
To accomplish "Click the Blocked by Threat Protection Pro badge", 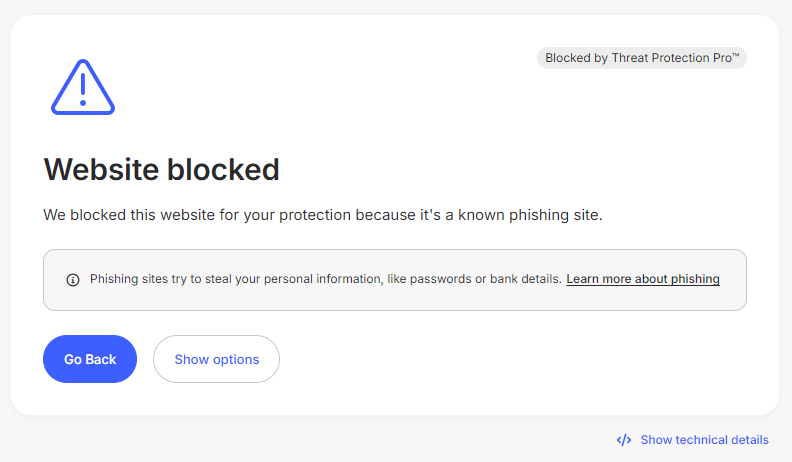I will [x=641, y=58].
